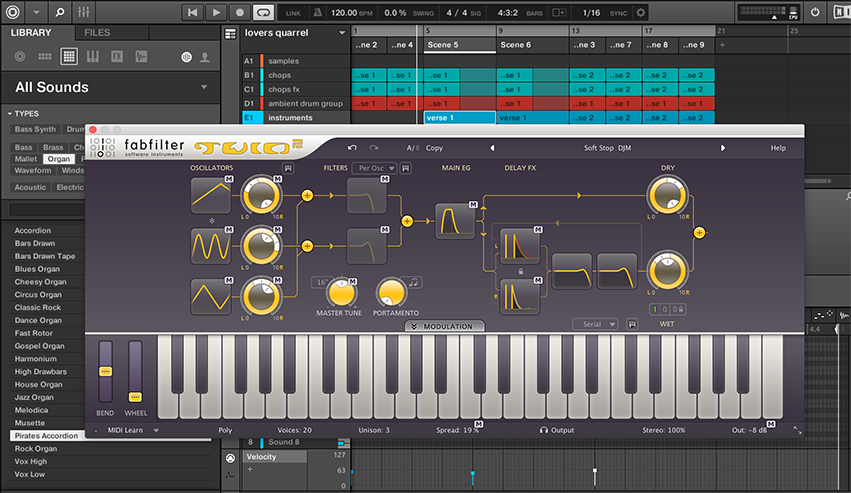851x493 pixels.
Task: Click the undo arrow in FabFilter Twin
Action: [352, 147]
